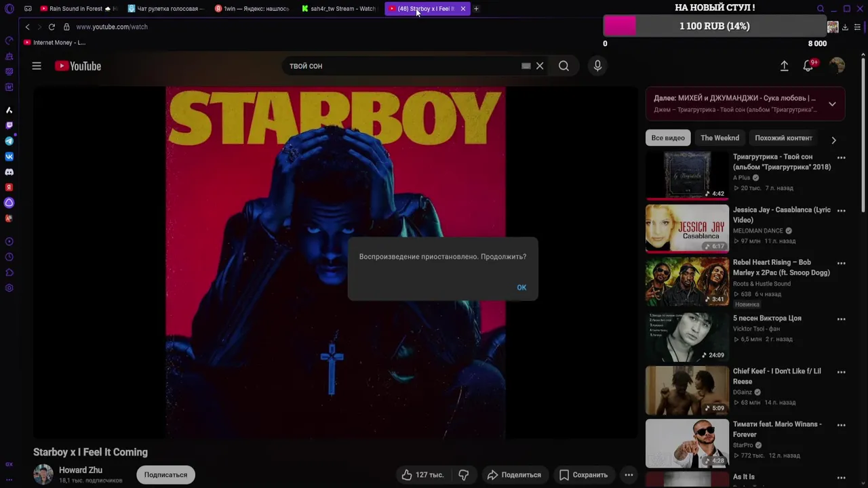Screen dimensions: 868x488
Task: Click Сохранить save button
Action: pos(583,475)
